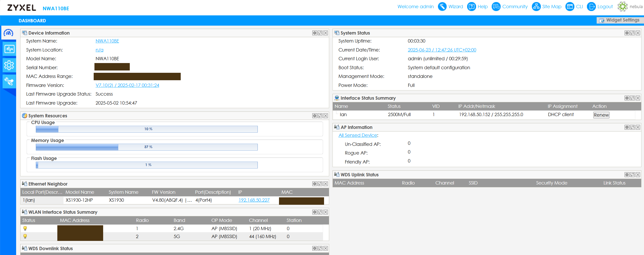Open the NWA110BE system name link

[x=107, y=41]
